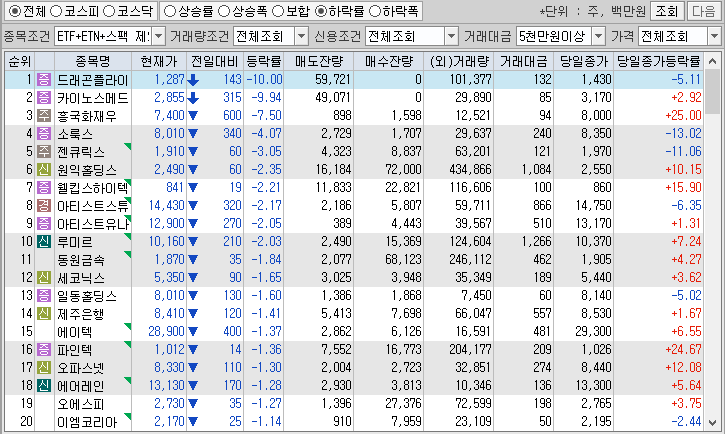The height and width of the screenshot is (434, 725).
Task: Click green corner marker on 이엠코리아
Action: point(128,416)
